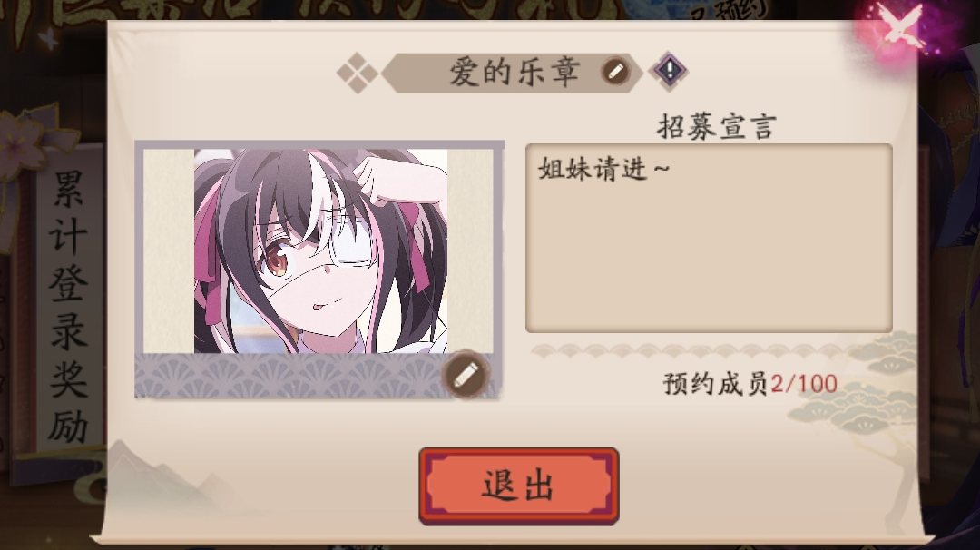Click the small butterfly icon at top left
The width and height of the screenshot is (980, 550).
point(48,39)
